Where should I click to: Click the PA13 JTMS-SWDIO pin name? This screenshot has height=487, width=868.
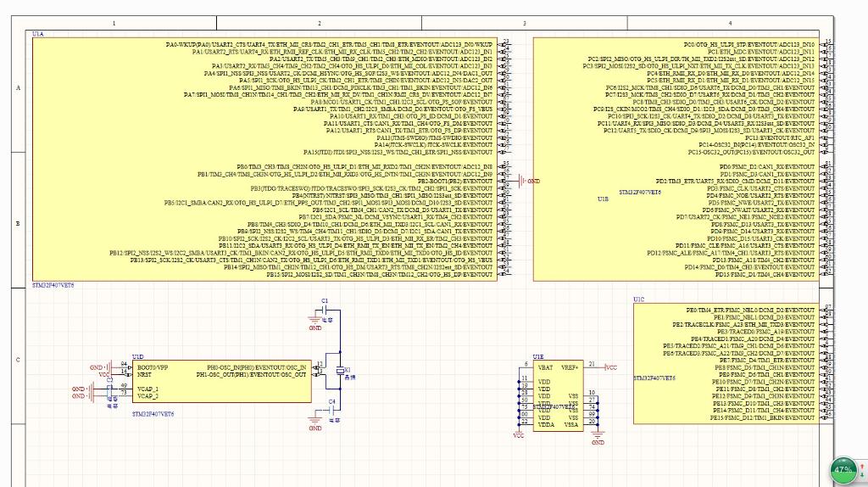coord(435,138)
